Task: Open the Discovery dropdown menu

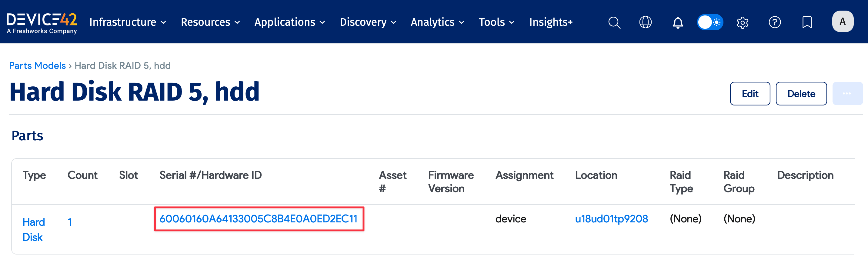Action: click(x=368, y=22)
